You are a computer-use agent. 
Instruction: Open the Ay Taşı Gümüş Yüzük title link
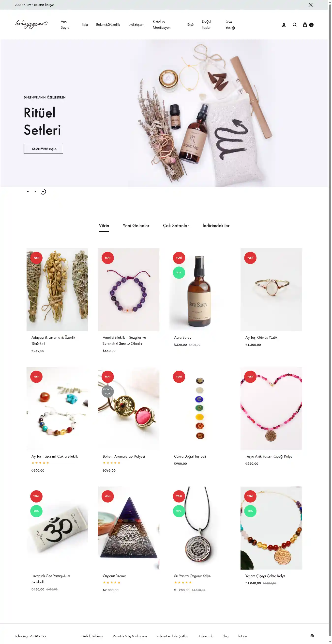coord(261,337)
